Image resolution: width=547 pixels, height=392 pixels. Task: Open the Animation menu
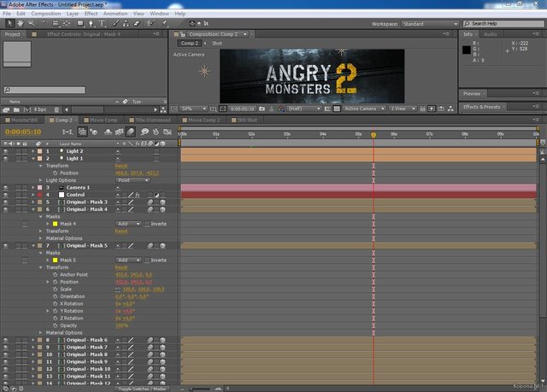pyautogui.click(x=115, y=14)
